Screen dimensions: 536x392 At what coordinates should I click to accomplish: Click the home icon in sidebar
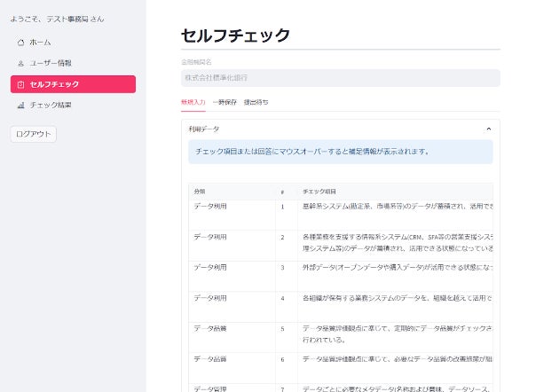20,43
